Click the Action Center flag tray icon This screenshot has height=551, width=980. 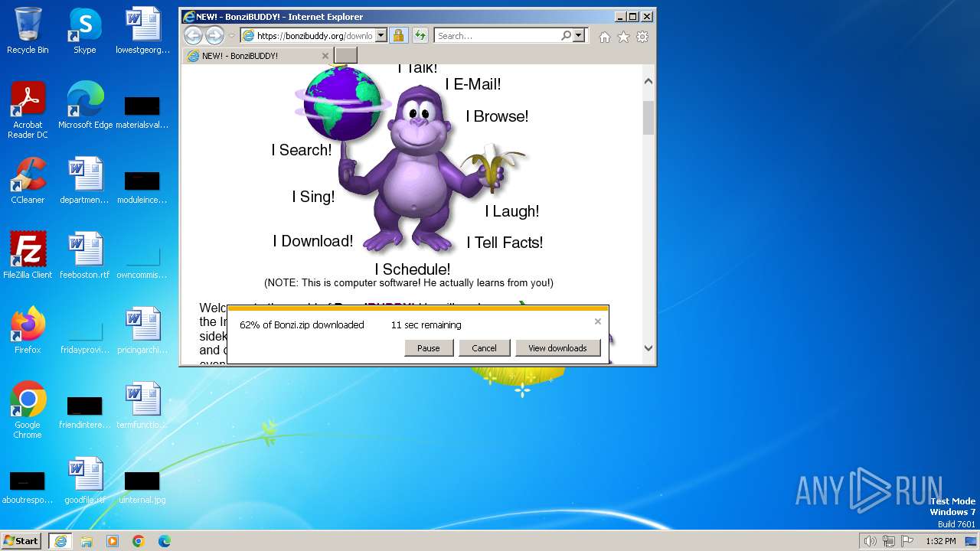[x=907, y=541]
